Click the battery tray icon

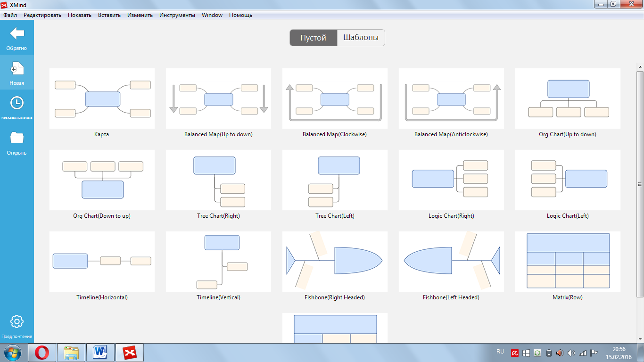click(x=548, y=353)
